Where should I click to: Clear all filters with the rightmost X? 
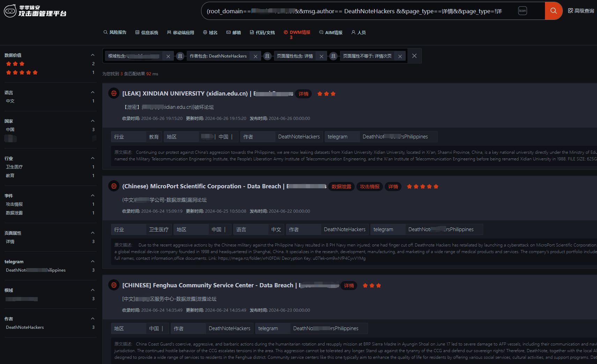pyautogui.click(x=414, y=56)
